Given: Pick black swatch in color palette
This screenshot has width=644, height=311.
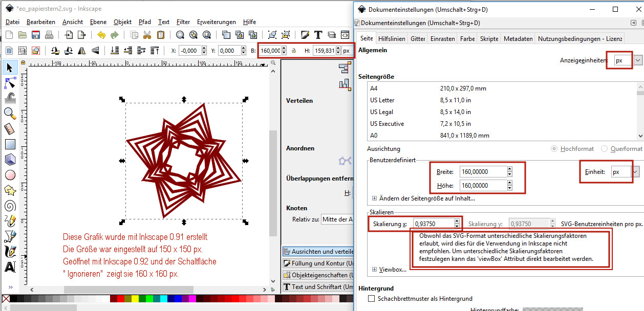Looking at the screenshot, I should [14, 298].
